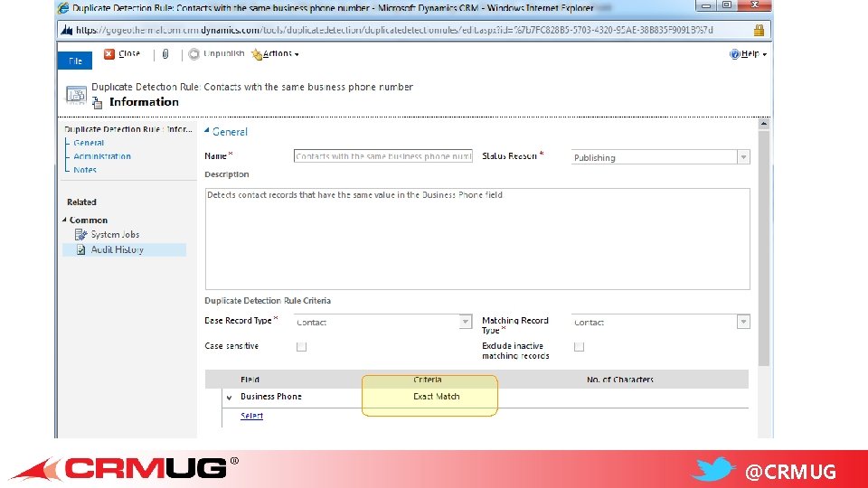Click the No. of Characters column header
Image resolution: width=868 pixels, height=488 pixels.
[620, 380]
